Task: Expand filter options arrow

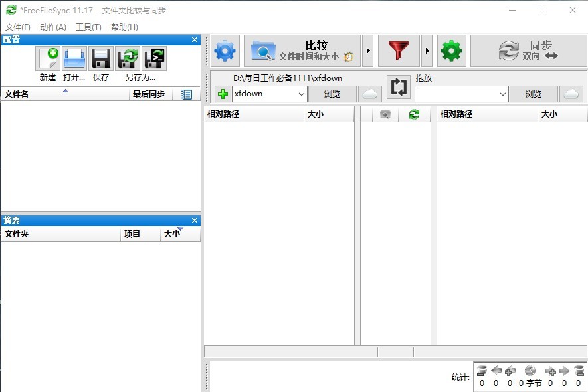Action: pos(427,51)
